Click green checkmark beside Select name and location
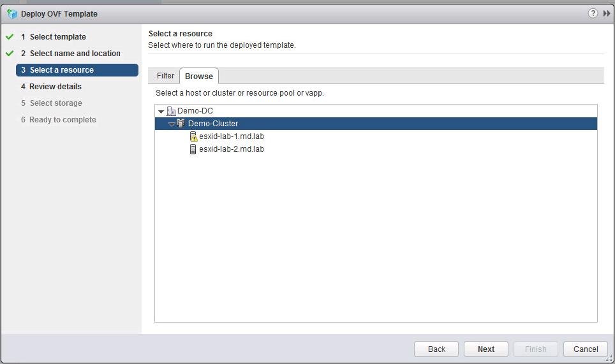The image size is (615, 364). (x=10, y=54)
